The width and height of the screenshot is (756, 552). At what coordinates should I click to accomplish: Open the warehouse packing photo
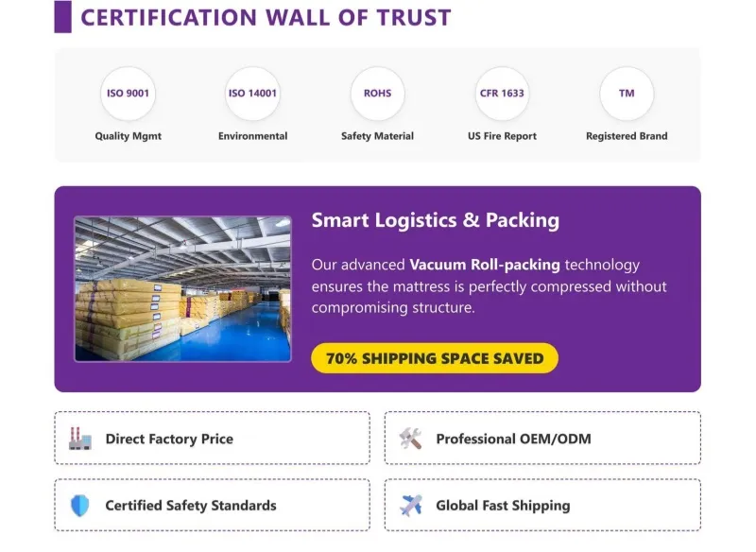182,289
